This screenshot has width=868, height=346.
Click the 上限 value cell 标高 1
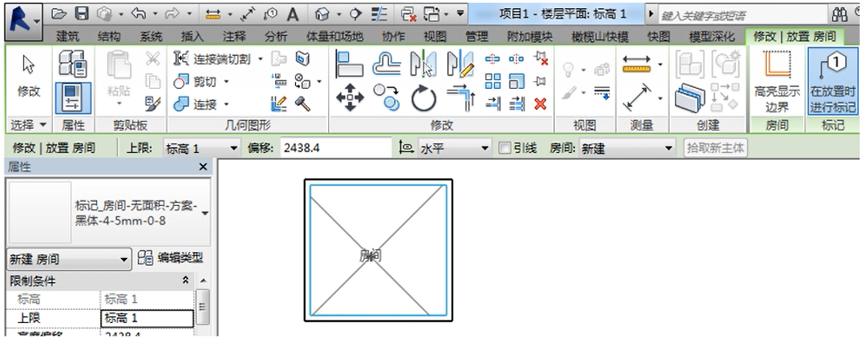147,318
